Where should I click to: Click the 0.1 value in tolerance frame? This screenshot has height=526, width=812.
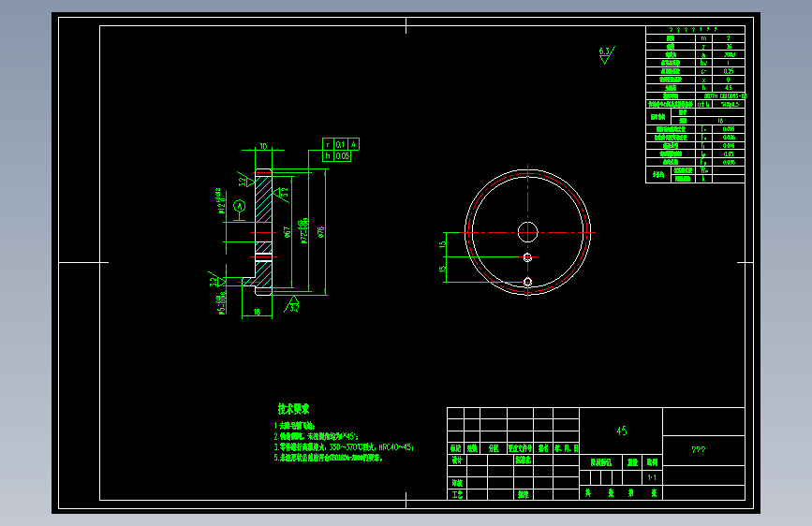340,144
